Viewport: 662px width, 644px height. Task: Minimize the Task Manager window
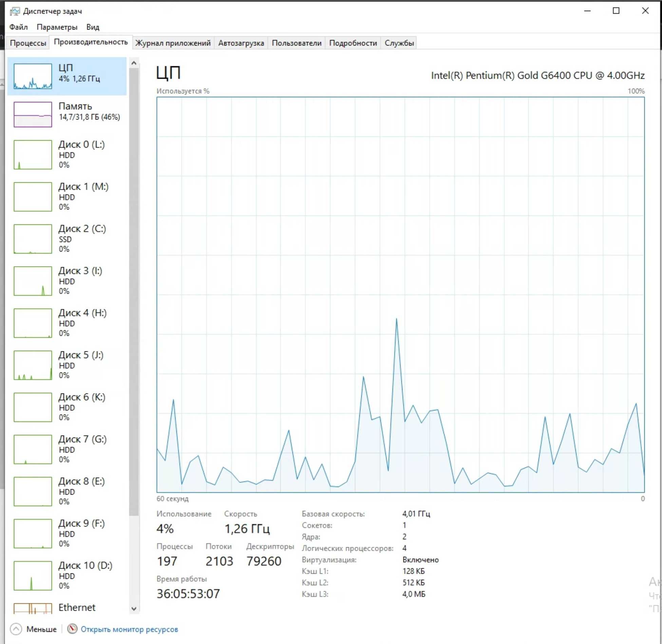[588, 11]
